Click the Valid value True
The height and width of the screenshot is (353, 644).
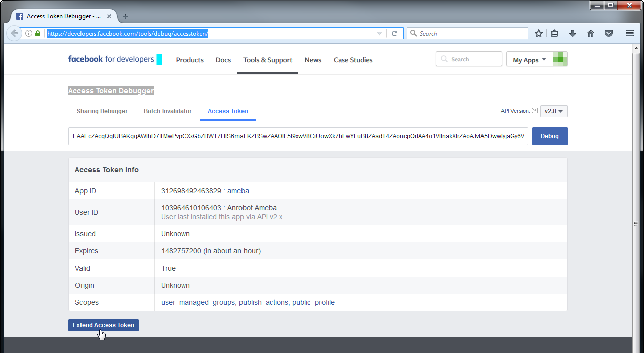pyautogui.click(x=168, y=268)
